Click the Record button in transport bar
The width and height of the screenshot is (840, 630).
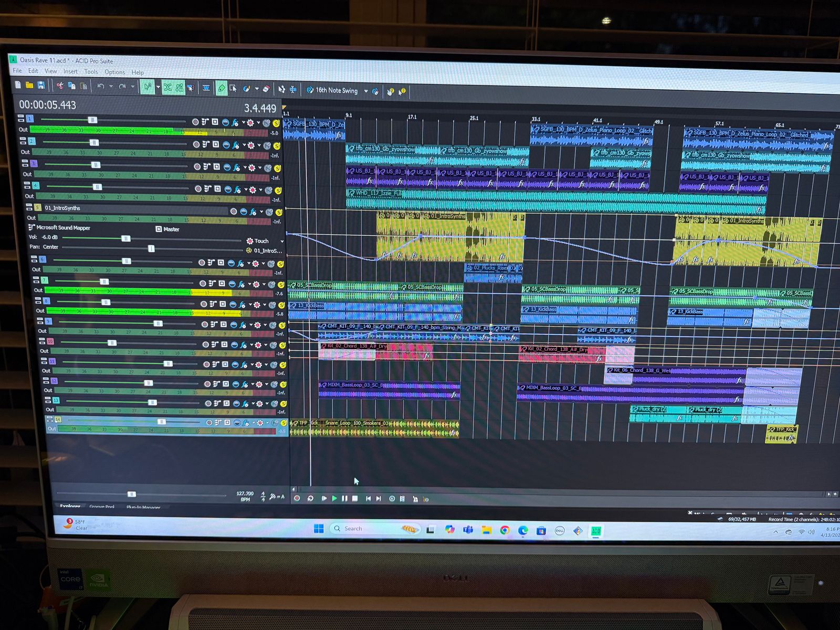point(297,498)
